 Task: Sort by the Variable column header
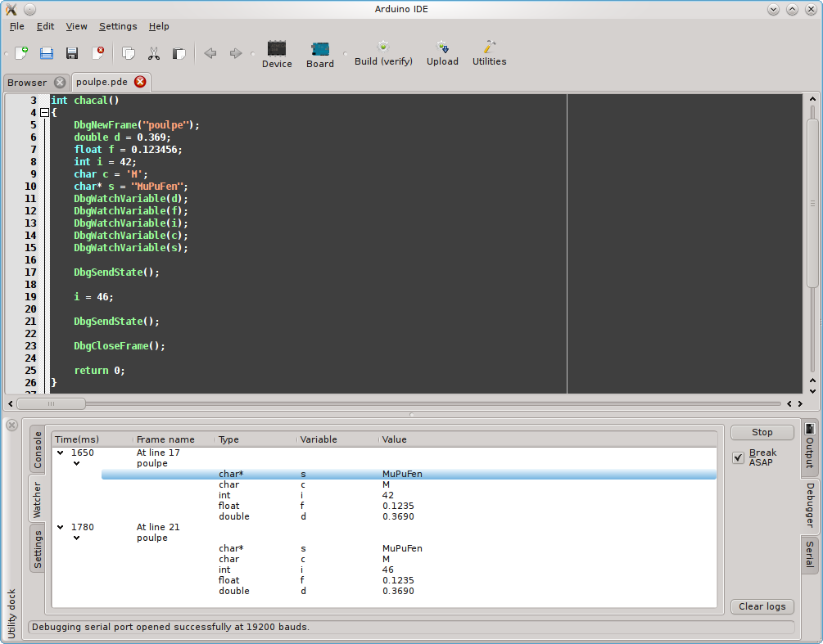(x=338, y=439)
